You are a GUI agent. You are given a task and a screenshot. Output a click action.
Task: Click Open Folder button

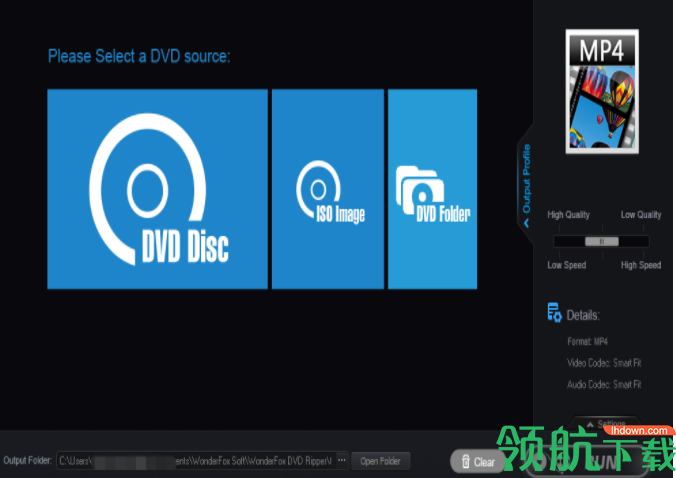[380, 461]
